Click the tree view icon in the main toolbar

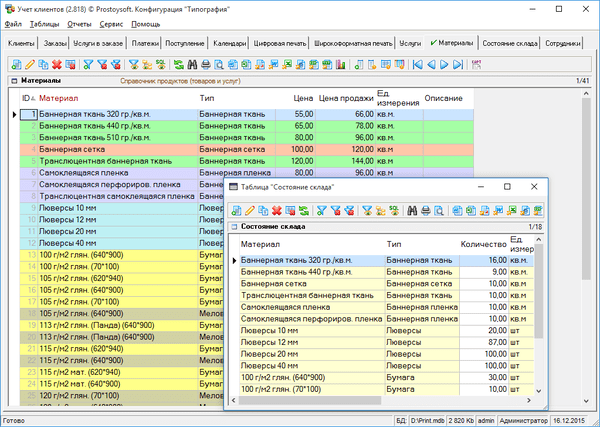(147, 65)
